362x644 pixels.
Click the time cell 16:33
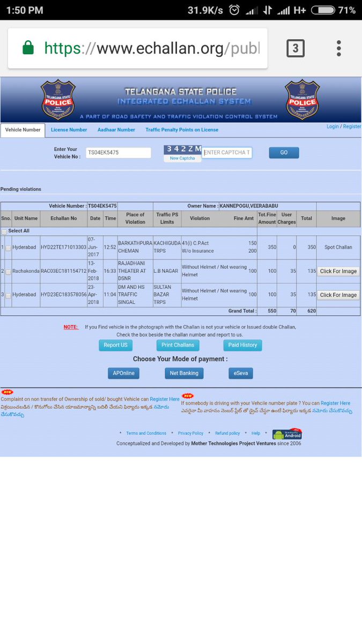110,272
